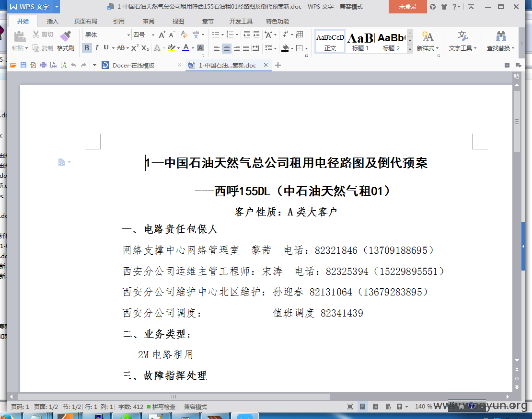Expand the 新样式 dropdown
This screenshot has width=532, height=419.
tap(438, 48)
